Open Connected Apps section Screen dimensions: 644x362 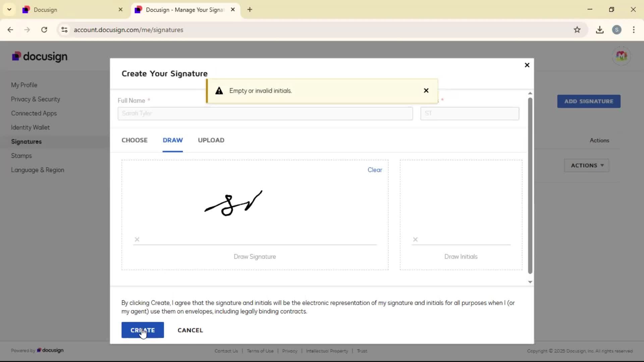coord(34,113)
